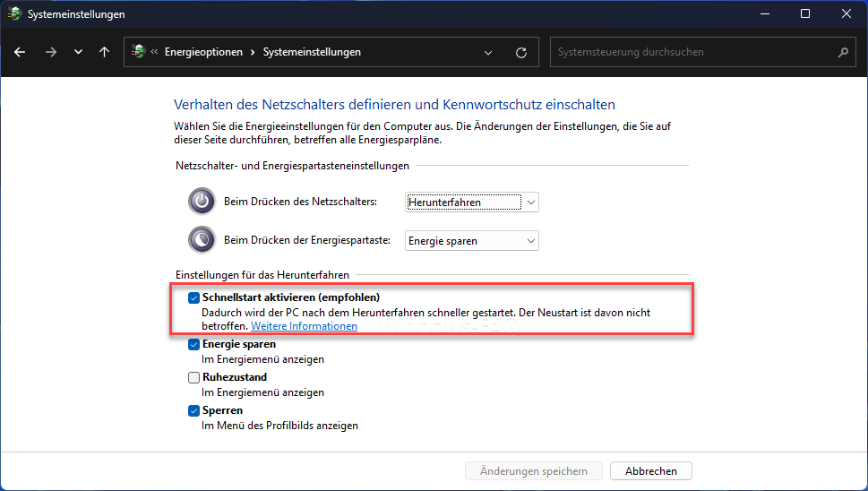Screen dimensions: 868x491
Task: Maximize the Systemeinstellungen window
Action: point(805,13)
